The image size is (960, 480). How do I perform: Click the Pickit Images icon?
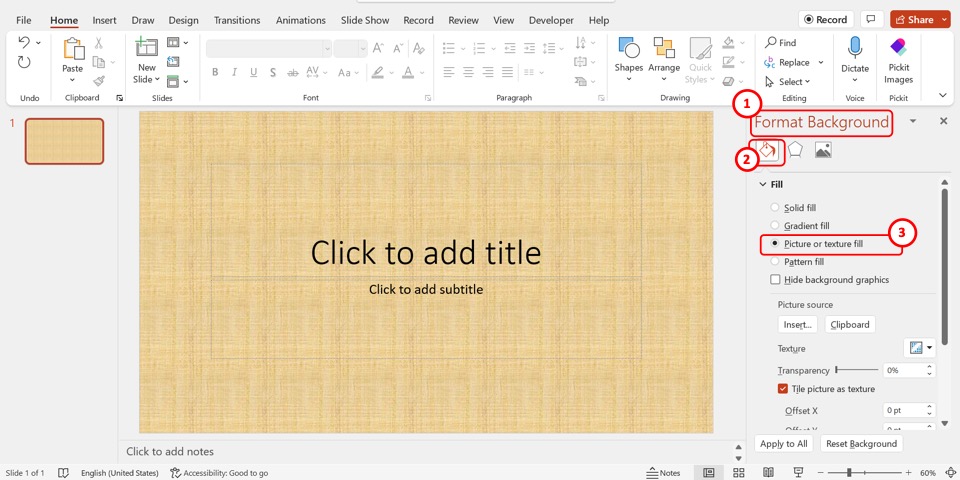[899, 48]
